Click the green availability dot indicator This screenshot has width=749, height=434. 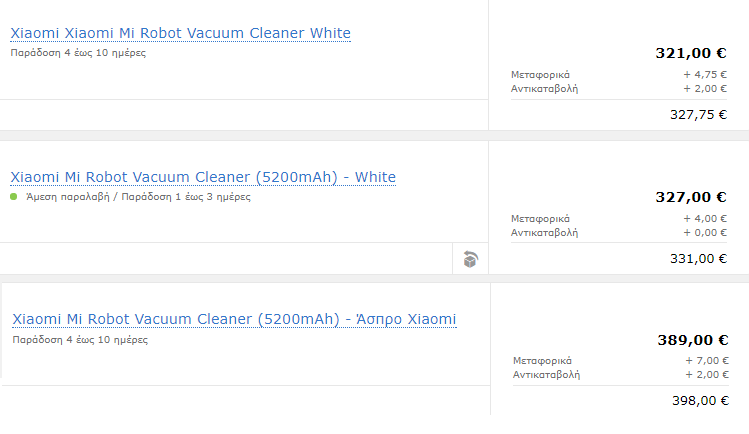pyautogui.click(x=14, y=197)
